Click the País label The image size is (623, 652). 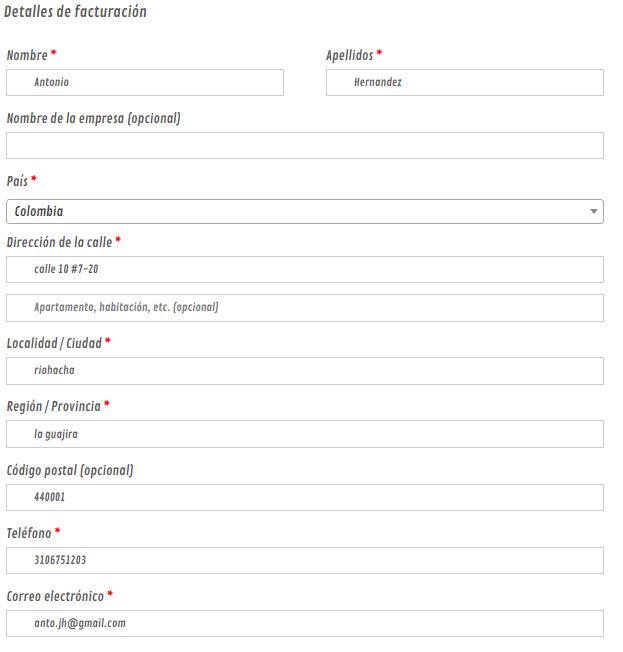(x=17, y=181)
